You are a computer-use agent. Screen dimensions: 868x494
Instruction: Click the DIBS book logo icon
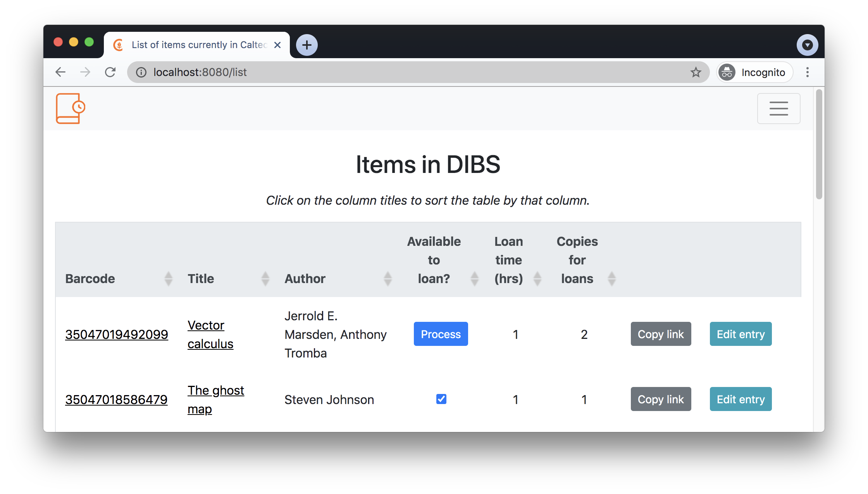tap(70, 109)
